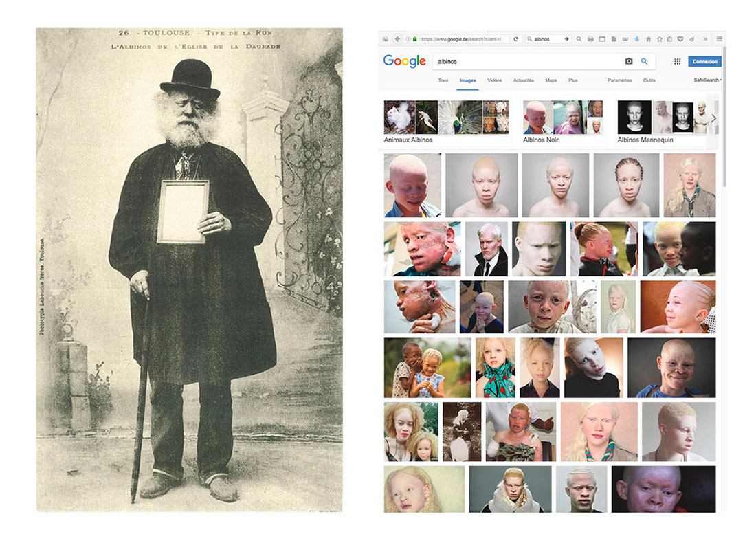Click the Downloads arrow in the browser toolbar
Image resolution: width=756 pixels, height=543 pixels.
point(636,39)
